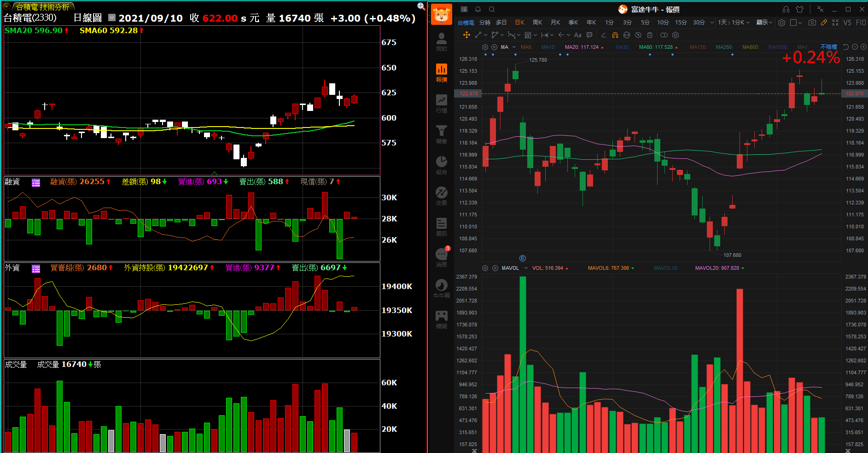This screenshot has width=868, height=453.
Task: Remove MA indicator with X circle
Action: coord(494,47)
